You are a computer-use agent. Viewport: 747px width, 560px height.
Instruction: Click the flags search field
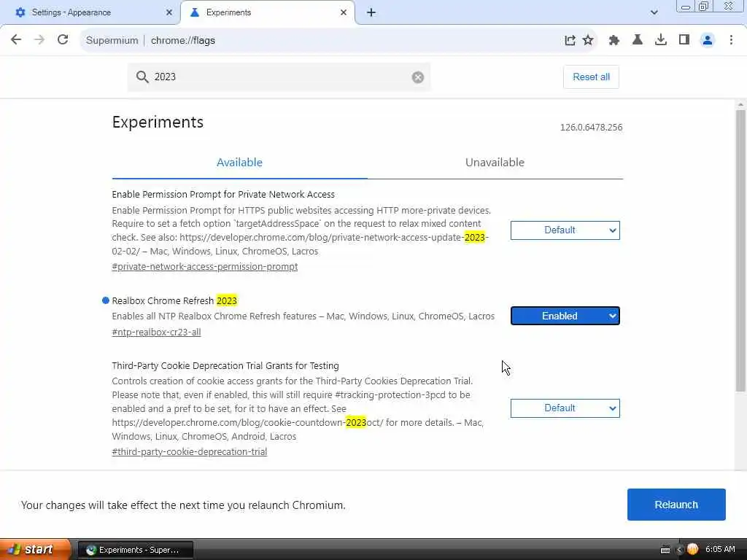(x=279, y=77)
